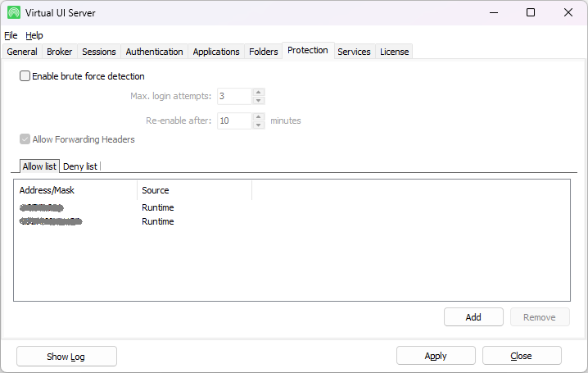Decrease Re-enable after minutes value
This screenshot has height=373, width=588.
[259, 125]
